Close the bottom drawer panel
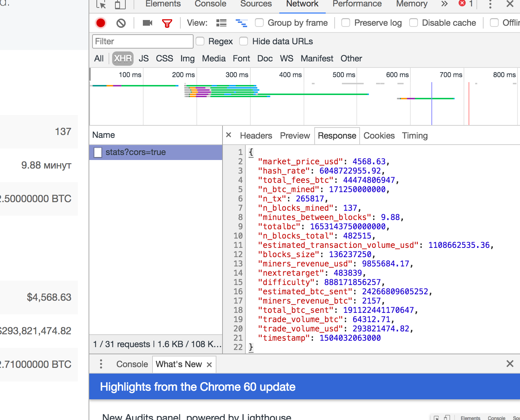 click(x=510, y=364)
